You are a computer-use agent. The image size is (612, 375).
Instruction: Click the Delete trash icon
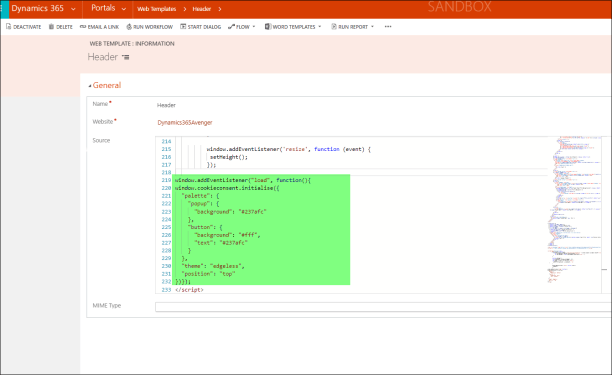(51, 27)
